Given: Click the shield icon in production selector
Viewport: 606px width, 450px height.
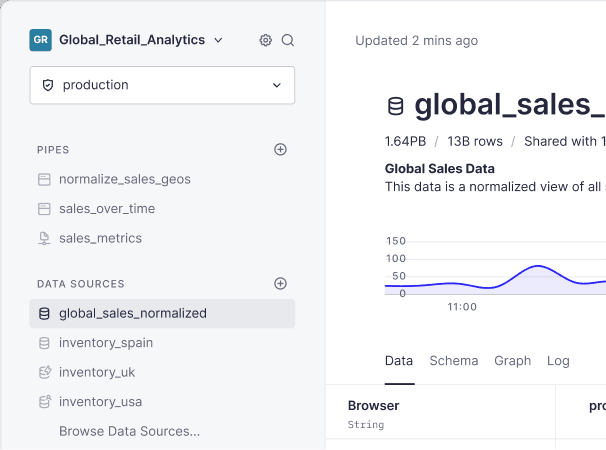Looking at the screenshot, I should click(x=48, y=85).
